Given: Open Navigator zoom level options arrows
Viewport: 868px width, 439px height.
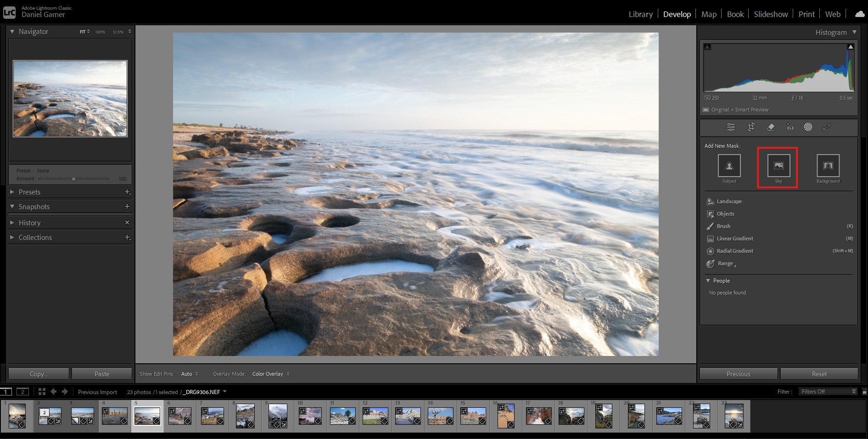Looking at the screenshot, I should [129, 32].
